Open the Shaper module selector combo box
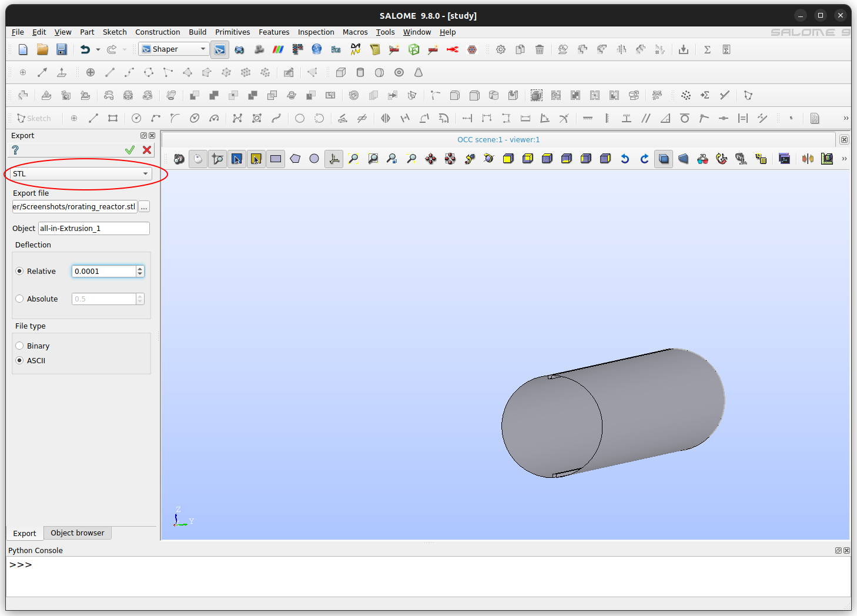Viewport: 857px width, 616px height. (174, 49)
